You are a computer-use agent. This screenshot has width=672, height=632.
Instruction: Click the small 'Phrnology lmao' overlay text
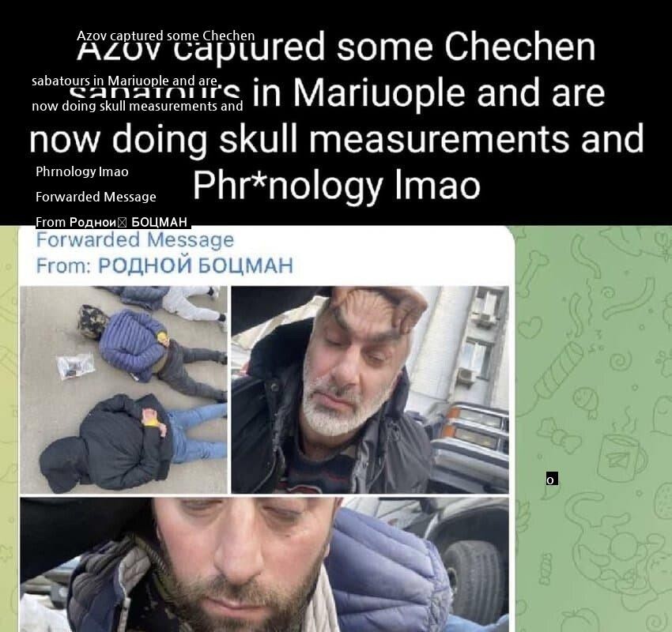(x=82, y=171)
